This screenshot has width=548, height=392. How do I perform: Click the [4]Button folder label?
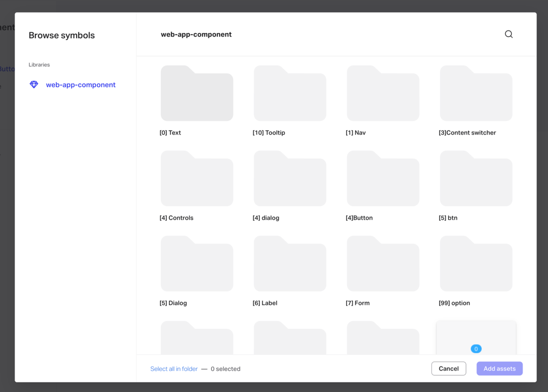point(359,218)
